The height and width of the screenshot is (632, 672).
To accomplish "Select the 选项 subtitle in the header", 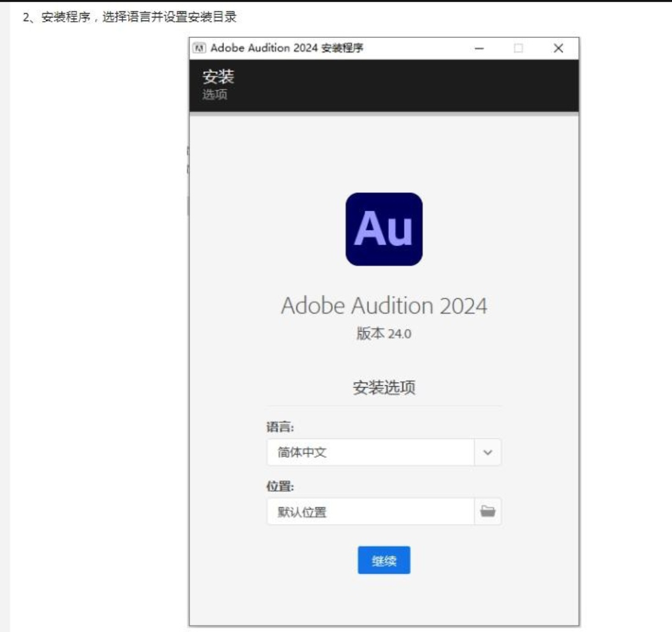I will click(x=215, y=95).
